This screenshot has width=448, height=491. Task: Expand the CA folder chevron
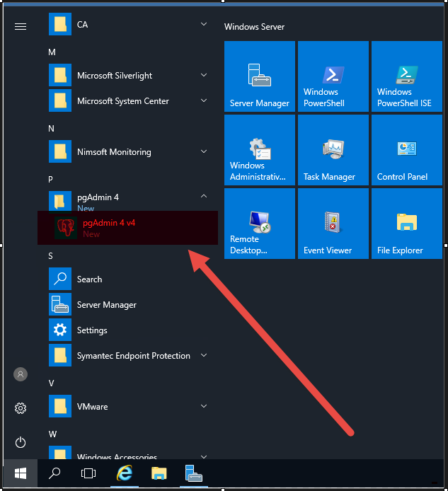pyautogui.click(x=204, y=24)
